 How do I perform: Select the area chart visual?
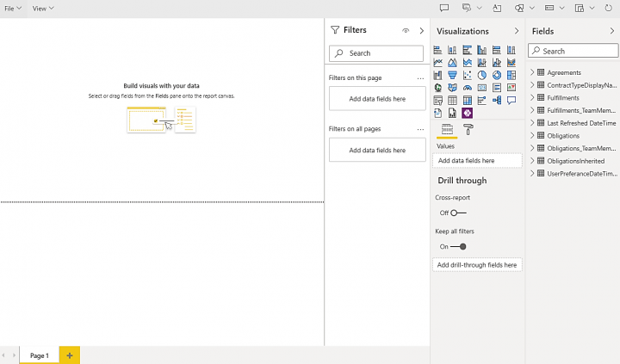pos(452,63)
